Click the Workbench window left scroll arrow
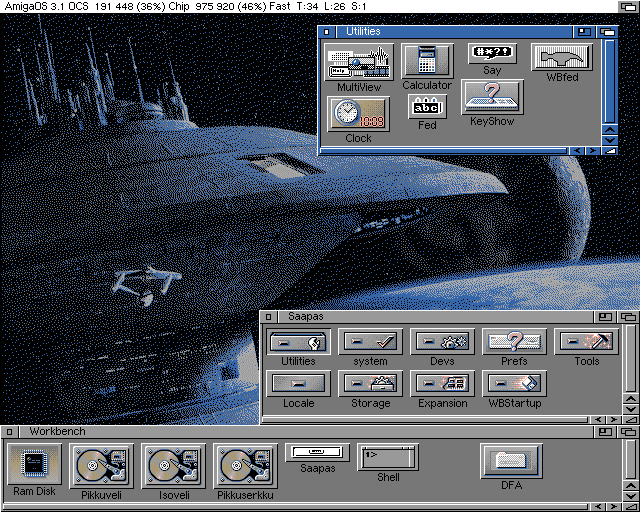 tap(598, 507)
